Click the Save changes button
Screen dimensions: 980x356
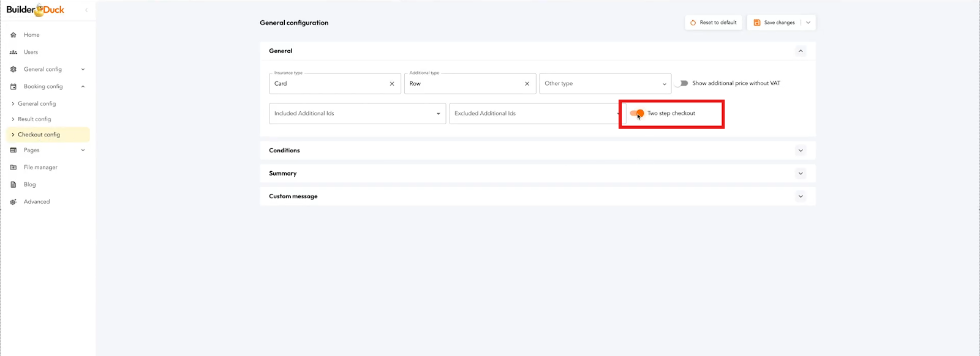[774, 23]
